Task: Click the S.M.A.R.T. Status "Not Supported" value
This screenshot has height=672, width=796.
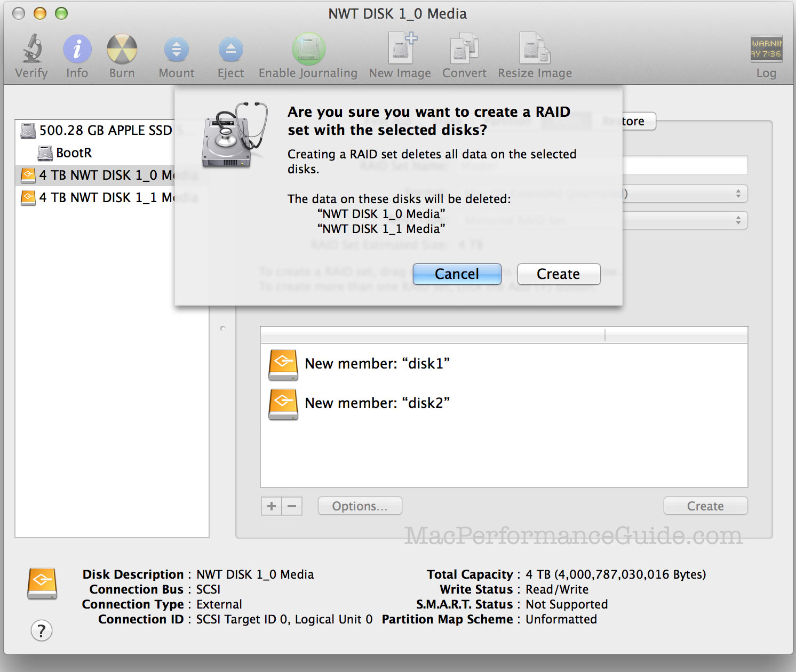Action: (x=567, y=604)
